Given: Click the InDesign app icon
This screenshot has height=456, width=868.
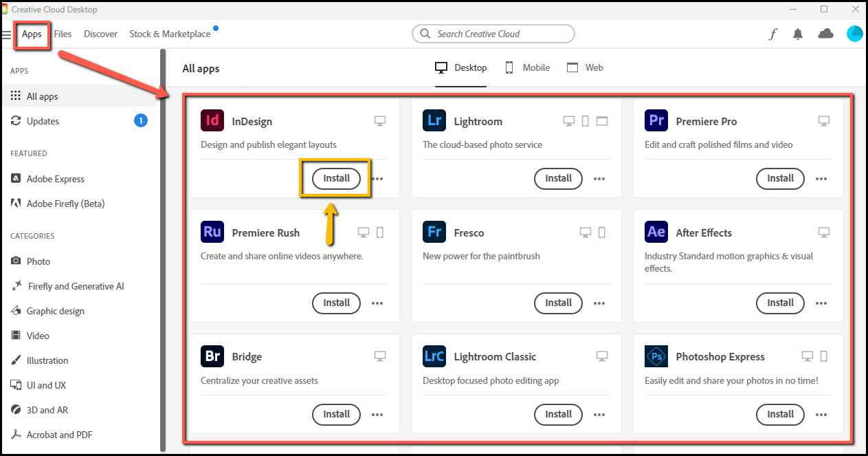Looking at the screenshot, I should 212,121.
